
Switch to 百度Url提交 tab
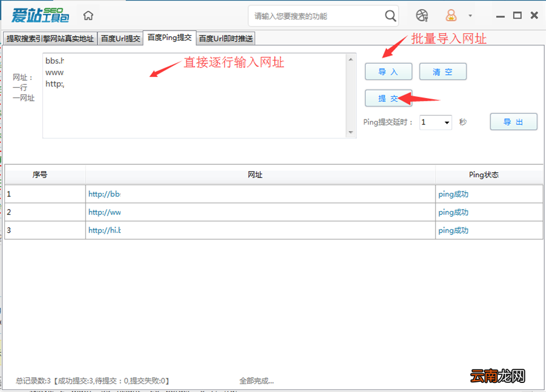[x=121, y=39]
